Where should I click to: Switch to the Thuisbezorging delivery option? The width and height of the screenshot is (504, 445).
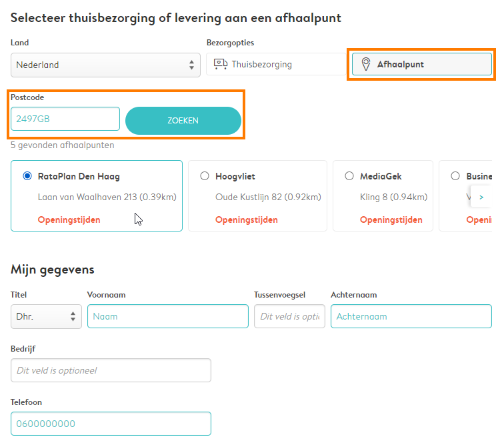276,64
